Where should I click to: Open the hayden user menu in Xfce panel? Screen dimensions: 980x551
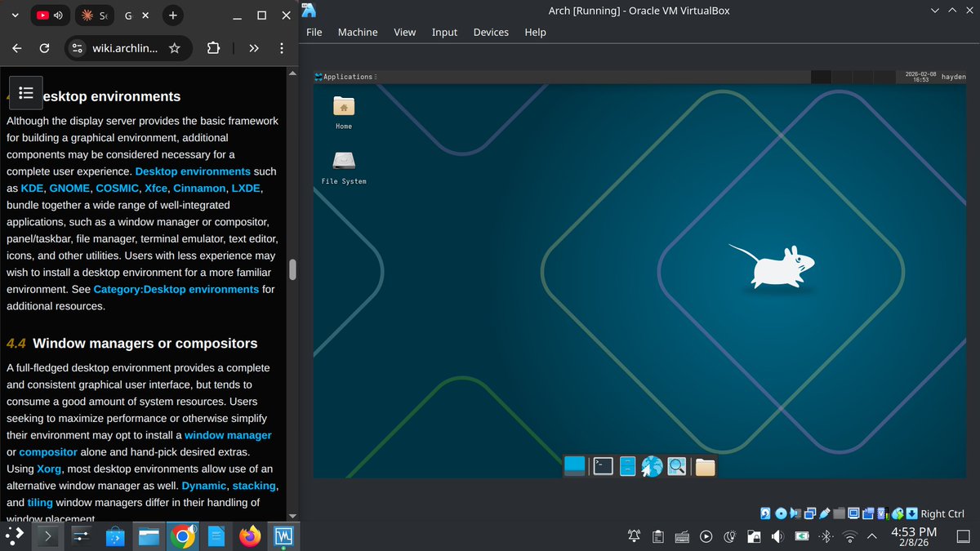click(953, 77)
